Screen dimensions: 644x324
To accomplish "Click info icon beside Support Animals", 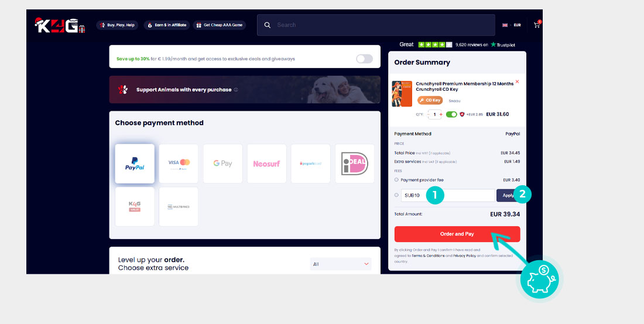I will pyautogui.click(x=236, y=90).
